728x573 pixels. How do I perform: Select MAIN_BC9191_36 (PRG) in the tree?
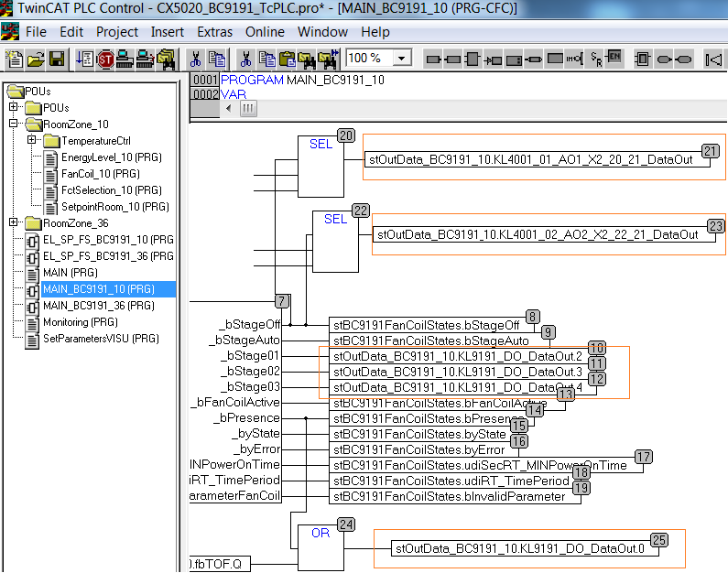[x=98, y=306]
